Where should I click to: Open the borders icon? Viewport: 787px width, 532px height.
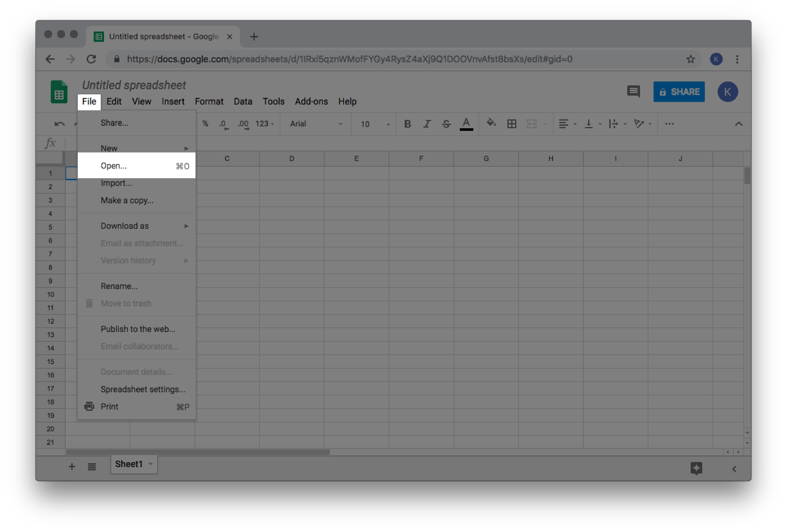[x=512, y=124]
